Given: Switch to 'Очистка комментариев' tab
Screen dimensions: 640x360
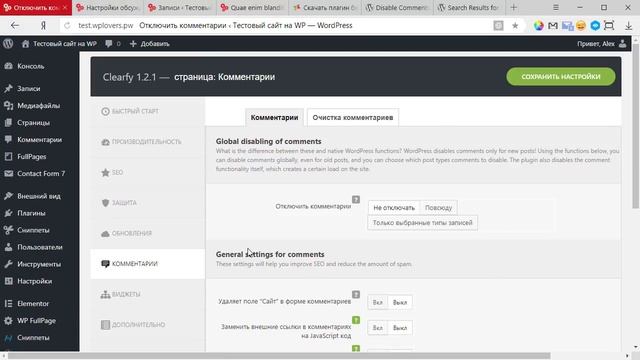Looking at the screenshot, I should click(x=353, y=118).
